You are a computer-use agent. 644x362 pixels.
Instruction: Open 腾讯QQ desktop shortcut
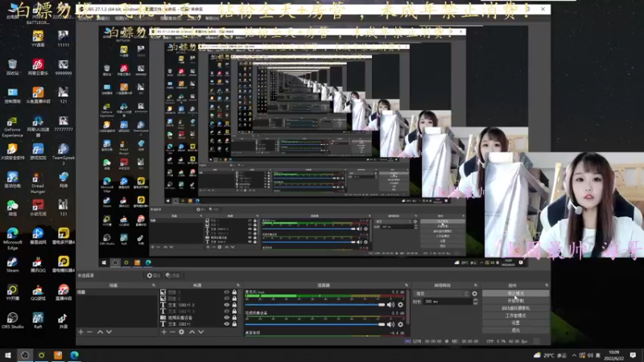(x=38, y=265)
